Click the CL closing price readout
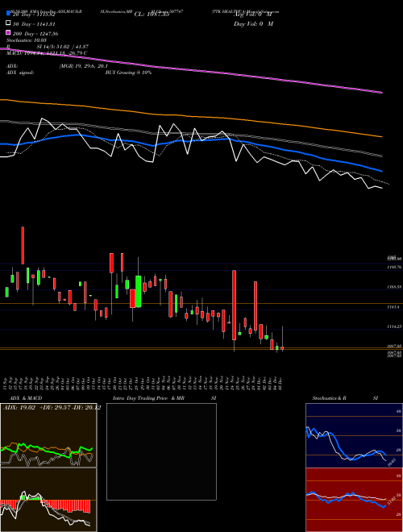This screenshot has height=532, width=403. pos(152,15)
